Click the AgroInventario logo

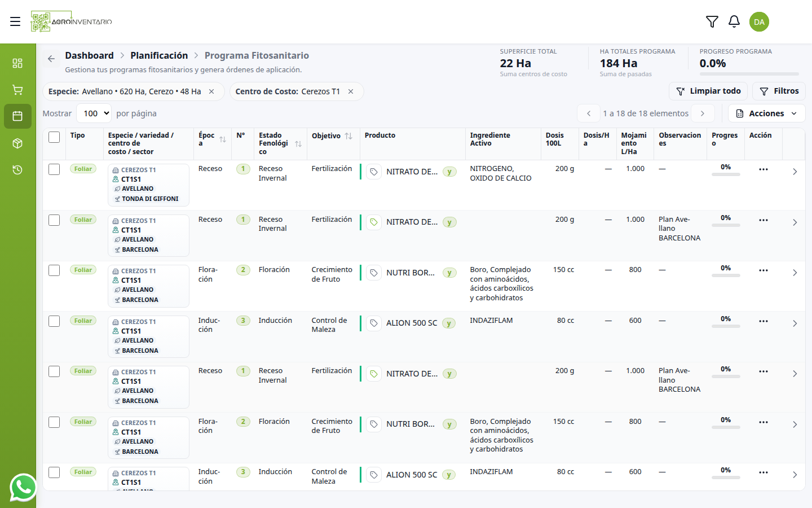tap(71, 21)
